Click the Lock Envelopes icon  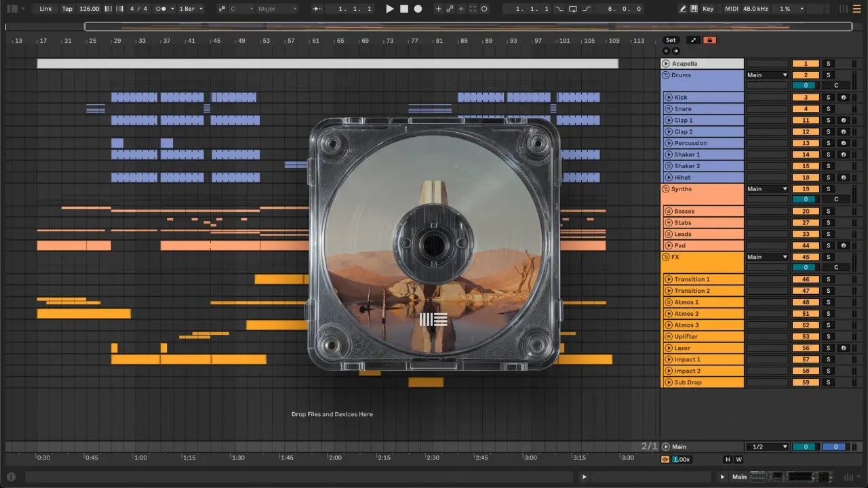click(x=709, y=40)
